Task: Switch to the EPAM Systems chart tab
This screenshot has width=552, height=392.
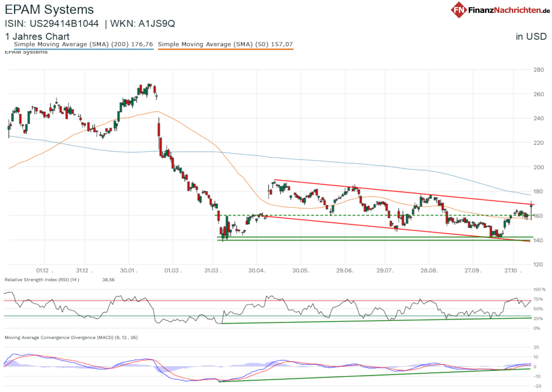Action: (x=25, y=52)
